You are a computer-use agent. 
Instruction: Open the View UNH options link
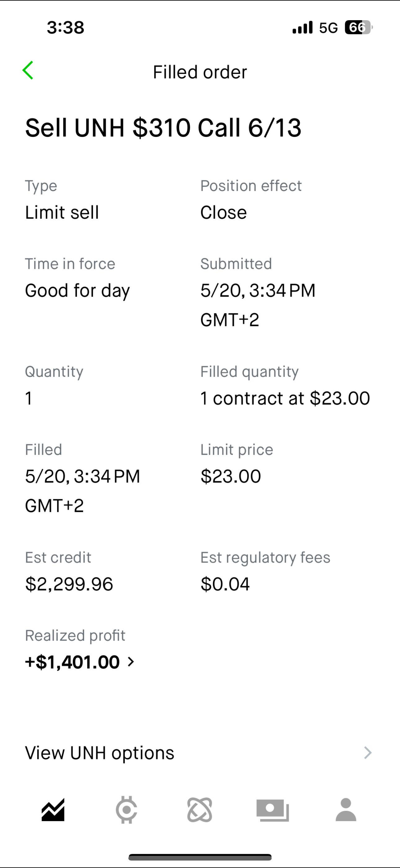(100, 753)
